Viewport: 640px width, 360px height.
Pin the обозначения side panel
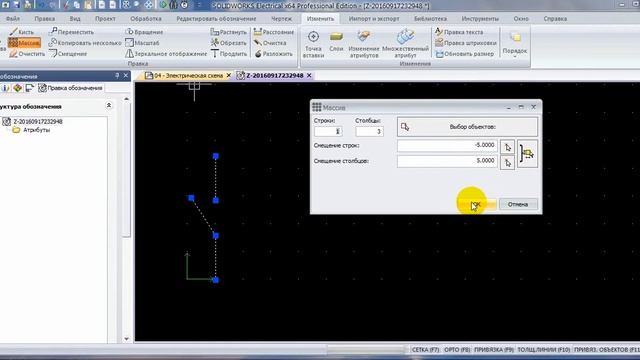pos(117,76)
